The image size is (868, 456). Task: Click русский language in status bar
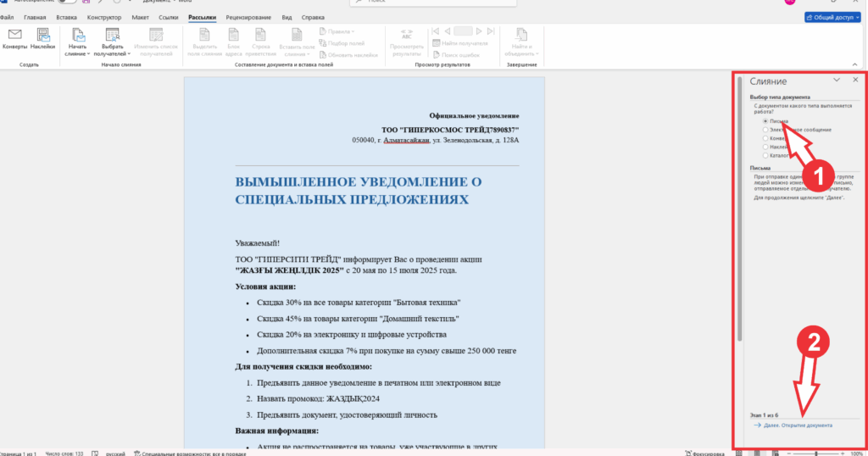pos(115,453)
